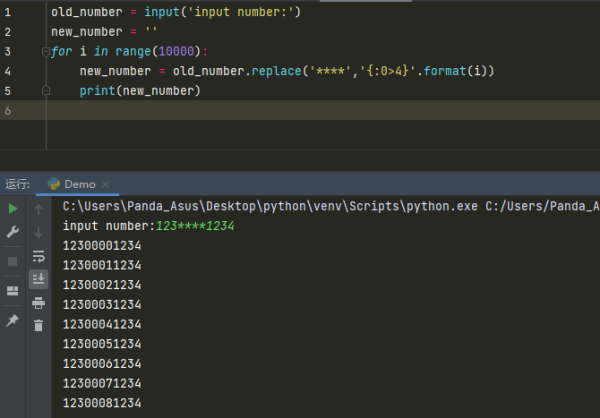Click the print(new_number) statement
This screenshot has height=418, width=600.
tap(140, 91)
